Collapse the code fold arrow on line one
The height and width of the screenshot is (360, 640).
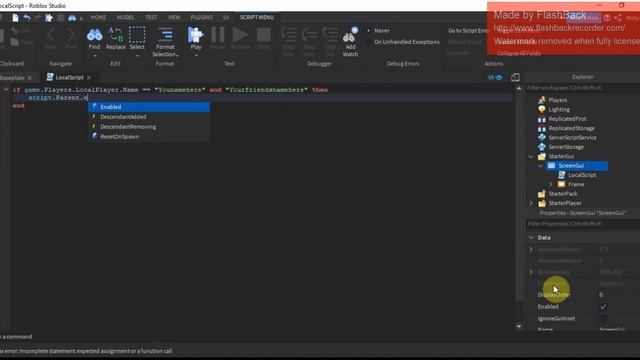[6, 89]
